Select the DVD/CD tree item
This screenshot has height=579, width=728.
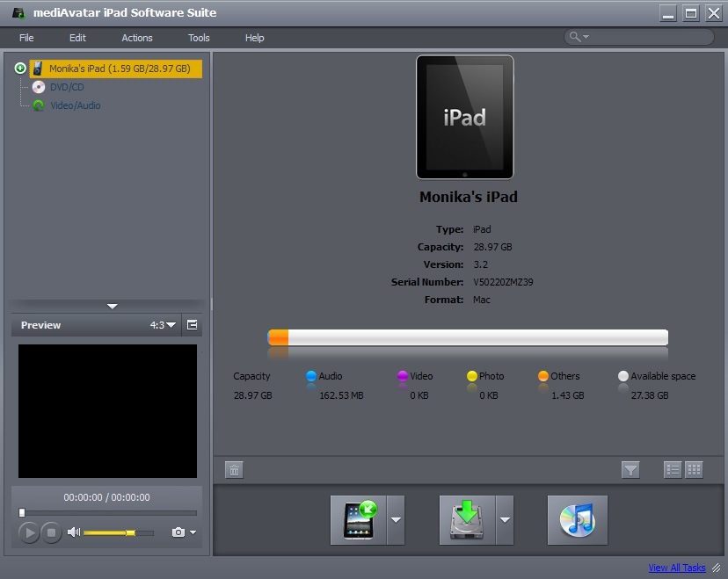click(67, 87)
